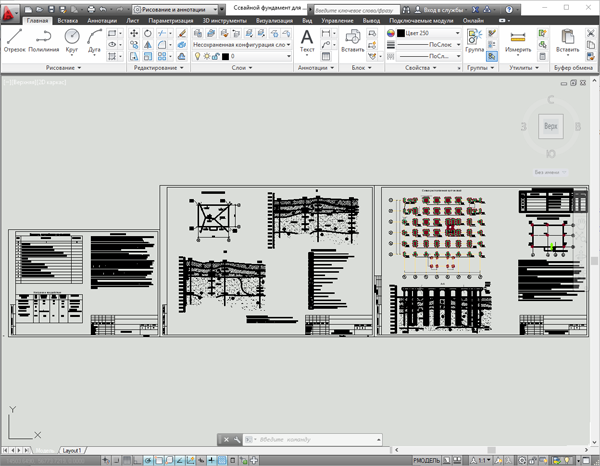
Task: Click the Вставить block insert icon
Action: (352, 41)
